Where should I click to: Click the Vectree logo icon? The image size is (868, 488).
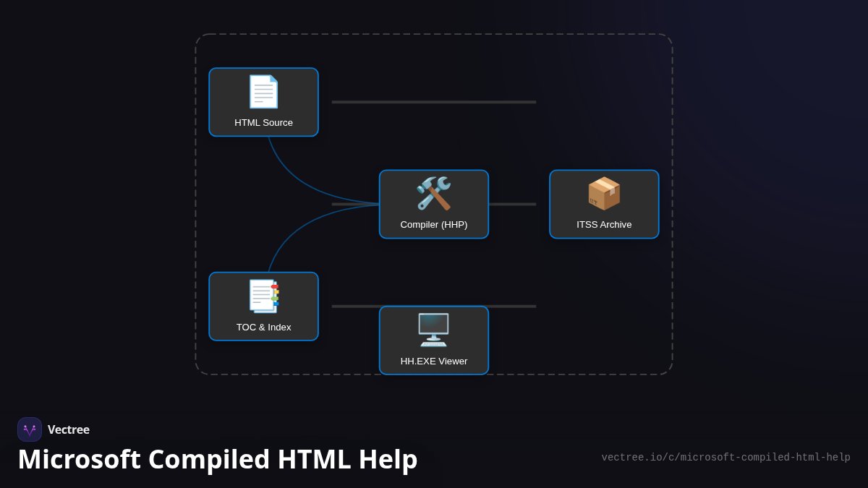[30, 429]
